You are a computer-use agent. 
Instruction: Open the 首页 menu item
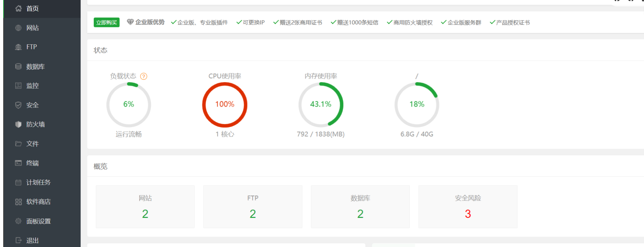pos(42,9)
